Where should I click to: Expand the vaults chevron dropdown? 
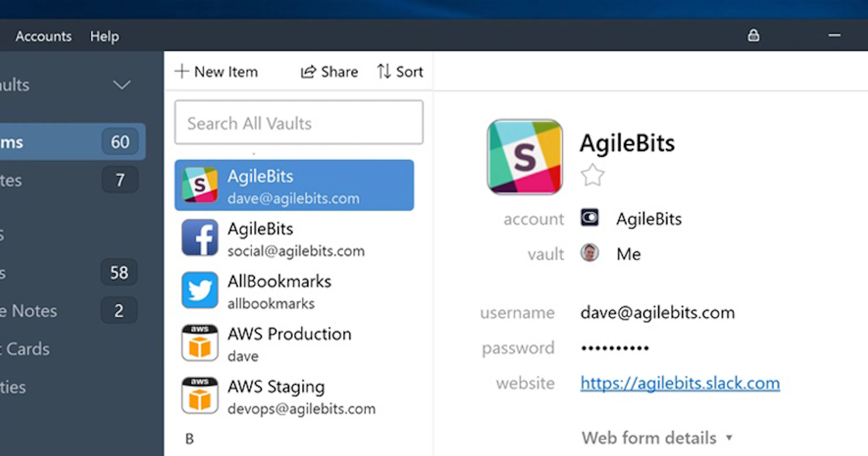pos(122,85)
